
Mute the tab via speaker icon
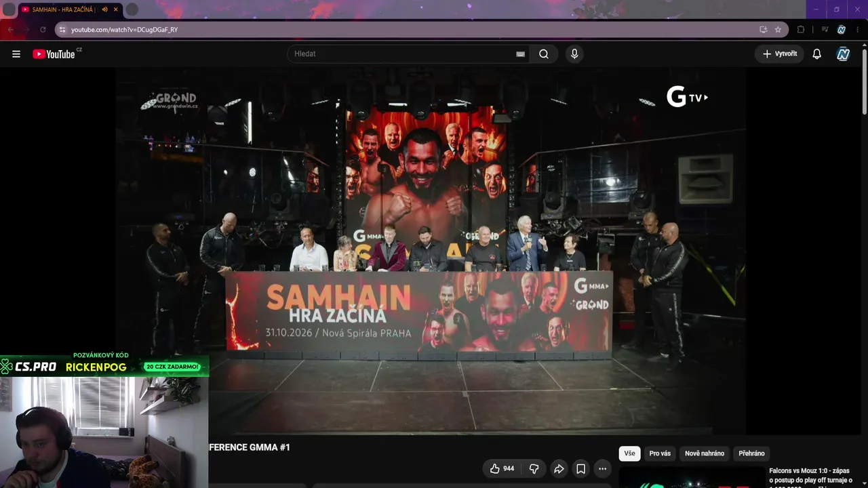104,9
